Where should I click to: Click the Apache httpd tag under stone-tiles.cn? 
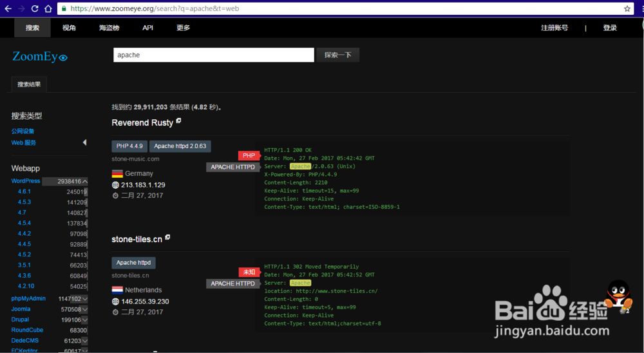[x=133, y=263]
